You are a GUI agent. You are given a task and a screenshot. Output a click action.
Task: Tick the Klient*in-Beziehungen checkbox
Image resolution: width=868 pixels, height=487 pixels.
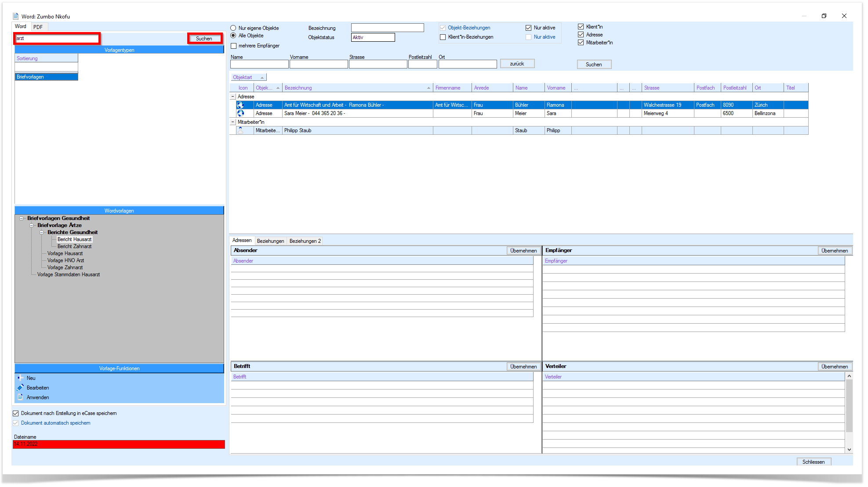[443, 37]
